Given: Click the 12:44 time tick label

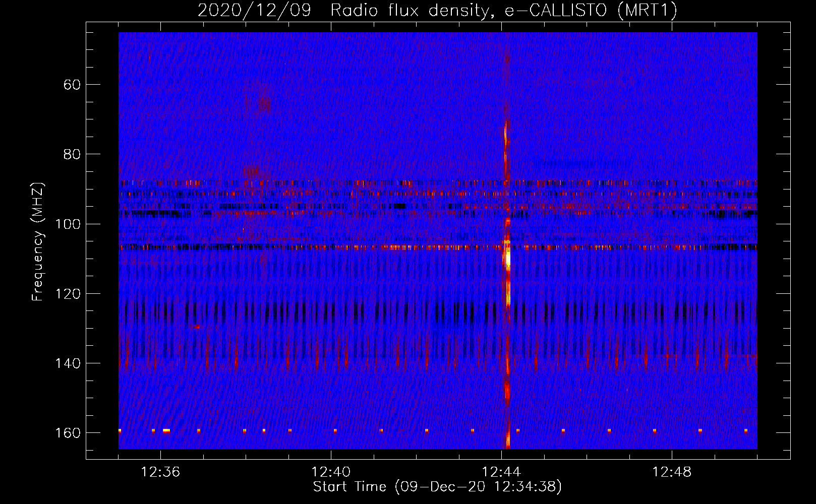Looking at the screenshot, I should tap(501, 472).
